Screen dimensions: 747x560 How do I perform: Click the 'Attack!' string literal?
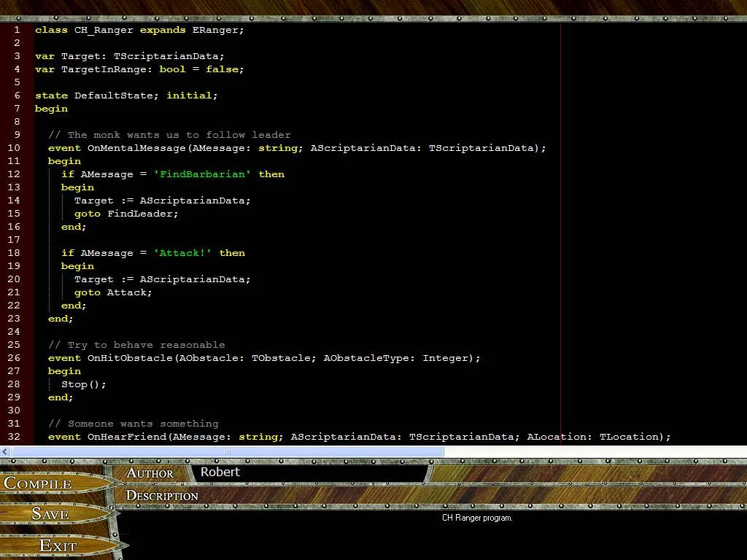point(183,252)
